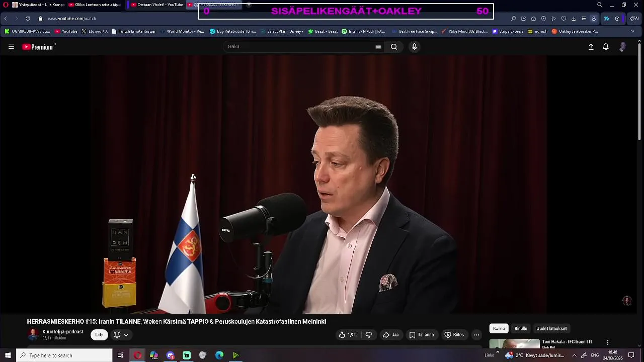Image resolution: width=644 pixels, height=362 pixels.
Task: Open the browser search icon in title bar
Action: (x=600, y=5)
